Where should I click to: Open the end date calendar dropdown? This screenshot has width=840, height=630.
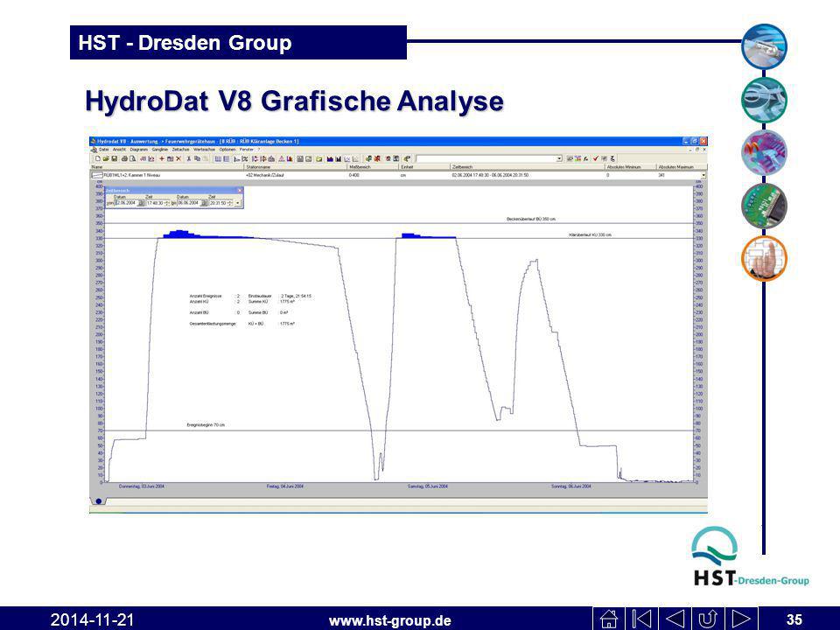pos(204,203)
